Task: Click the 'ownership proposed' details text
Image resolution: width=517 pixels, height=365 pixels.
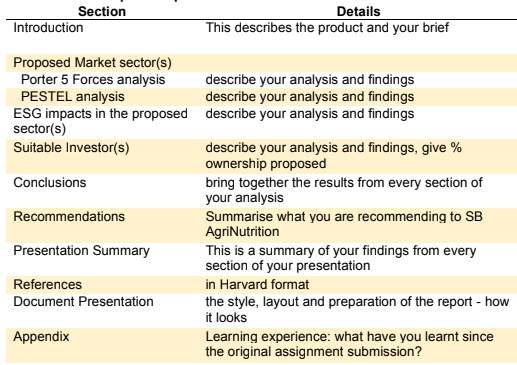Action: 266,164
